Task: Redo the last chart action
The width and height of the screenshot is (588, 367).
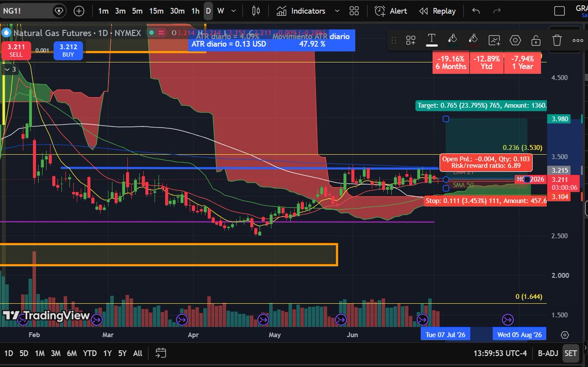Action: click(x=497, y=11)
